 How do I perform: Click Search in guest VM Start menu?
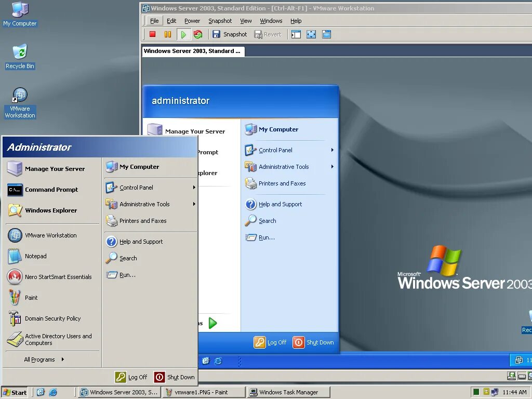pos(289,220)
